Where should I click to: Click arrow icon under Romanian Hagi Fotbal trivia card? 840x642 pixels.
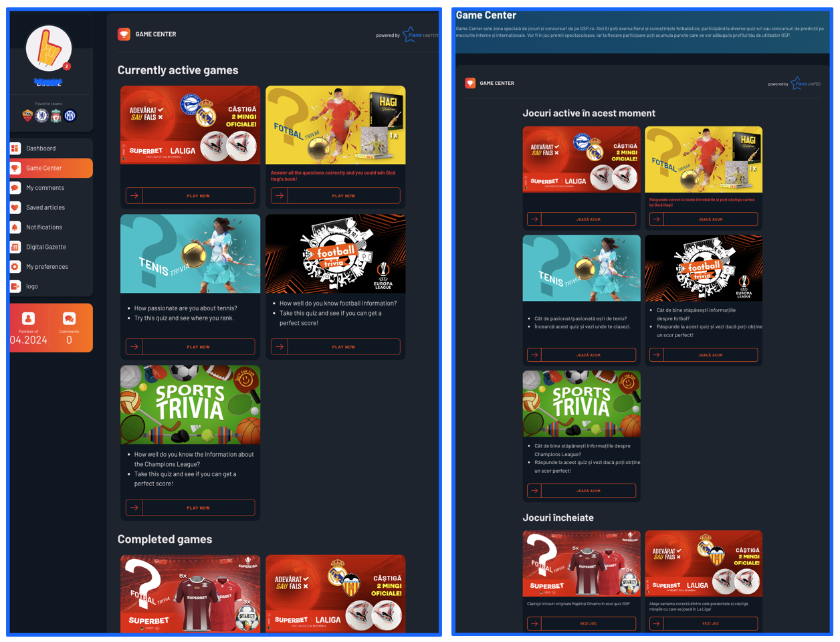656,219
